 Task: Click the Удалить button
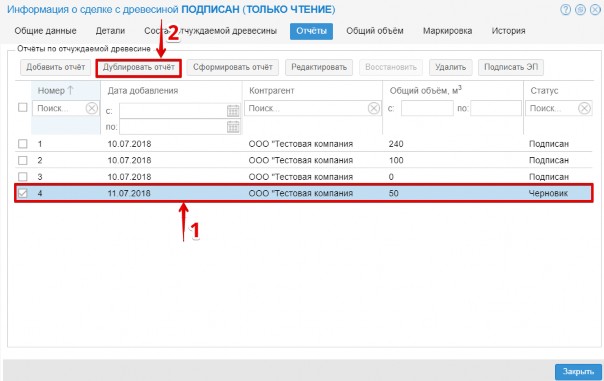(x=451, y=67)
